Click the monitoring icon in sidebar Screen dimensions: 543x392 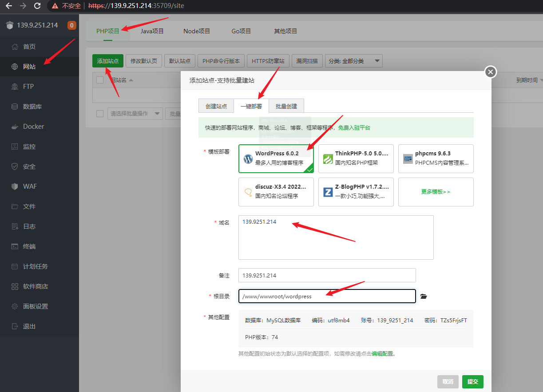15,147
